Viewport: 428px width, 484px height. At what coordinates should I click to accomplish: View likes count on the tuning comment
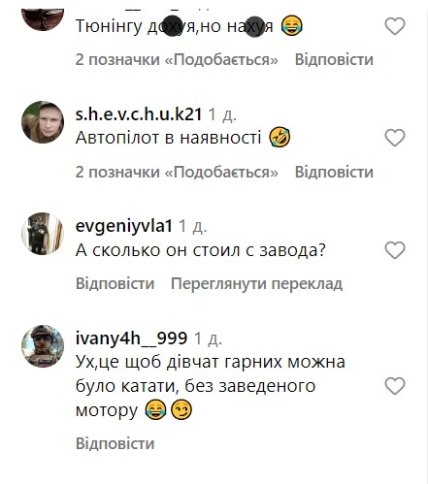pos(177,60)
